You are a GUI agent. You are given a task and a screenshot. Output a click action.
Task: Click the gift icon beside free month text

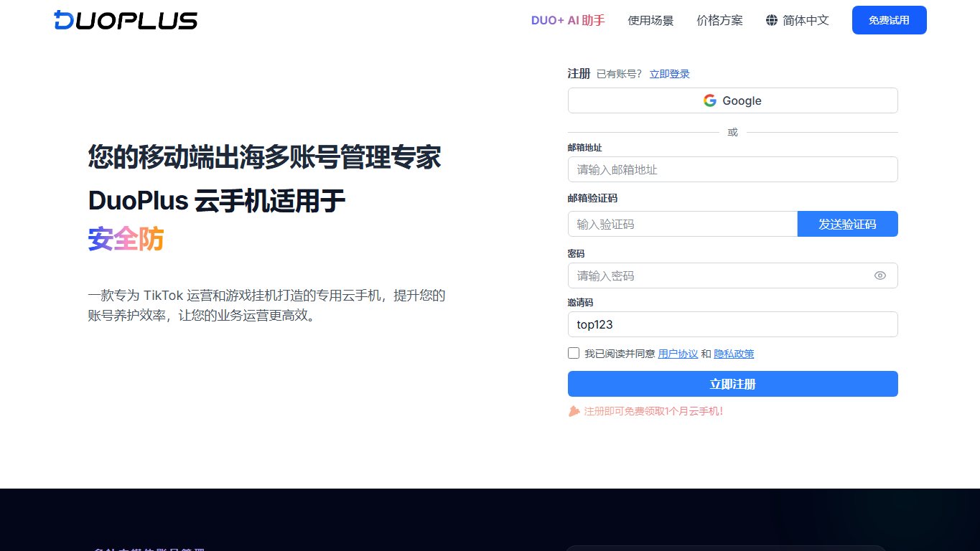click(574, 411)
